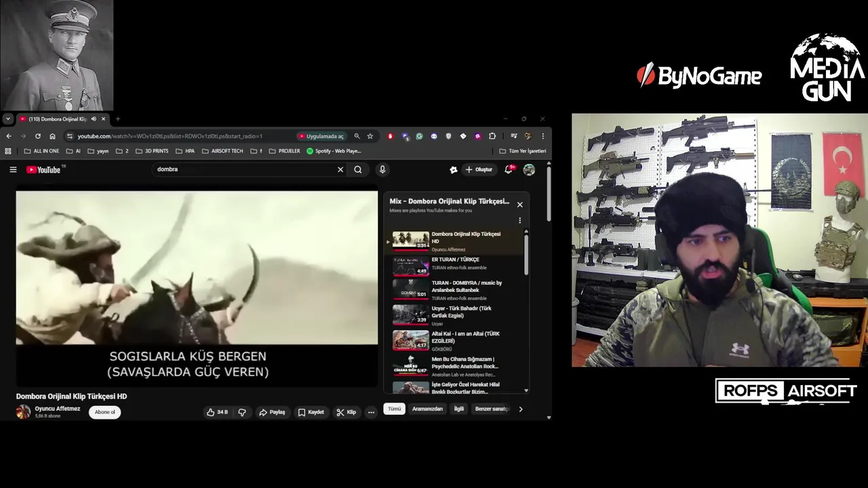
Task: Select the Tümü filter chip
Action: [394, 409]
